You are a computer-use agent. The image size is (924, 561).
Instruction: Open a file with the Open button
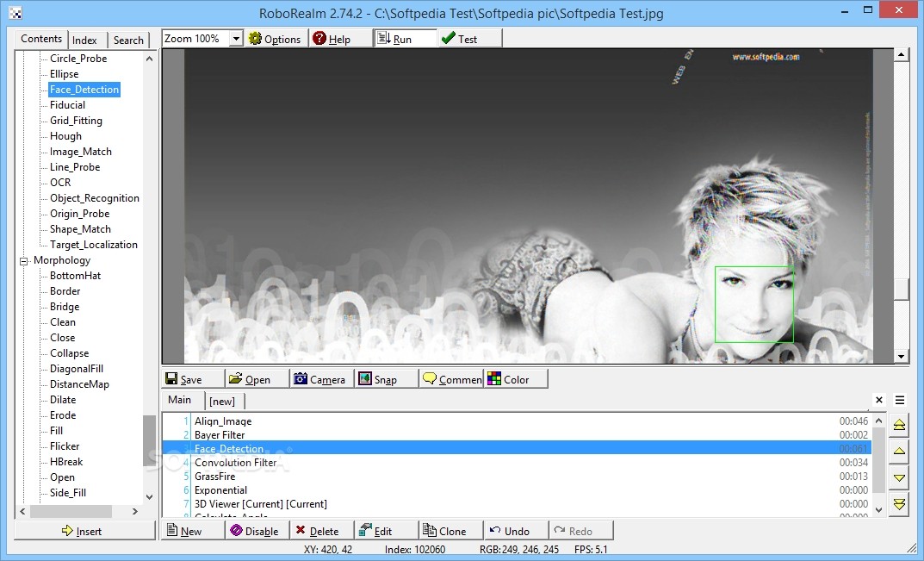(257, 379)
